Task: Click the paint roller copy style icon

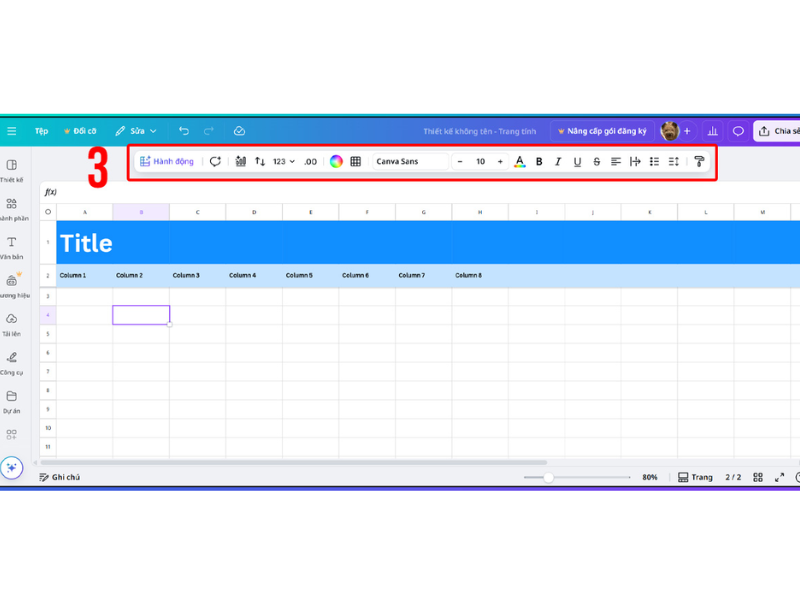Action: point(699,161)
